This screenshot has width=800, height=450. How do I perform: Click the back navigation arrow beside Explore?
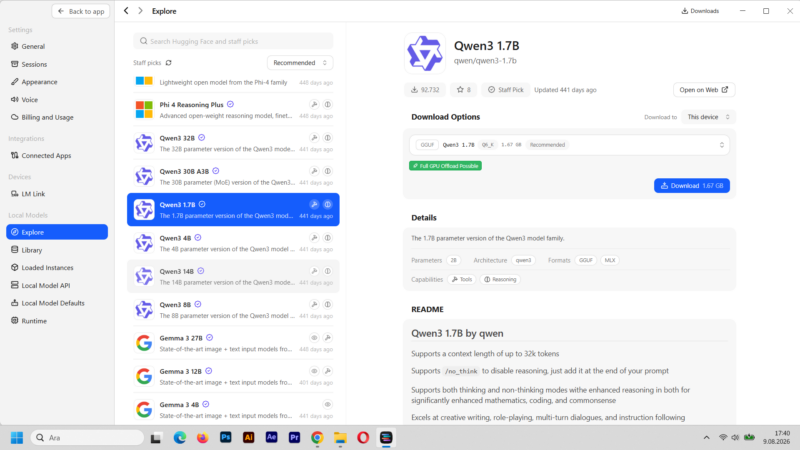126,11
